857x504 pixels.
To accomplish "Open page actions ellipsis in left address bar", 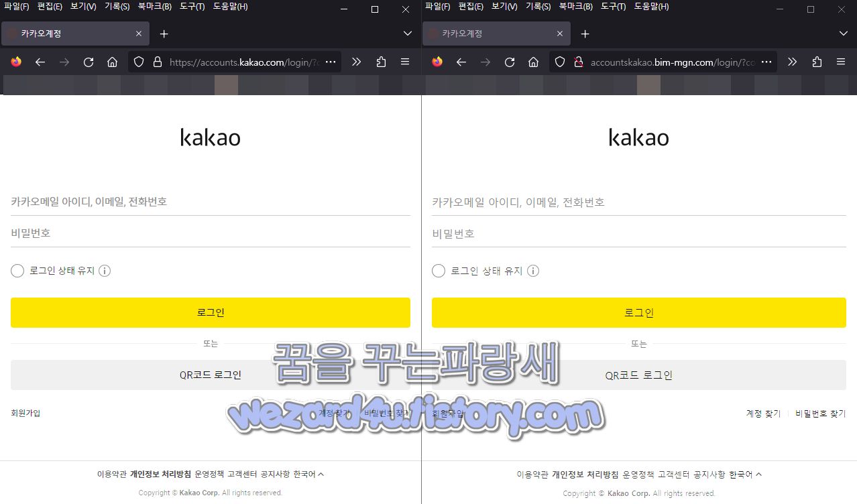I will 330,62.
